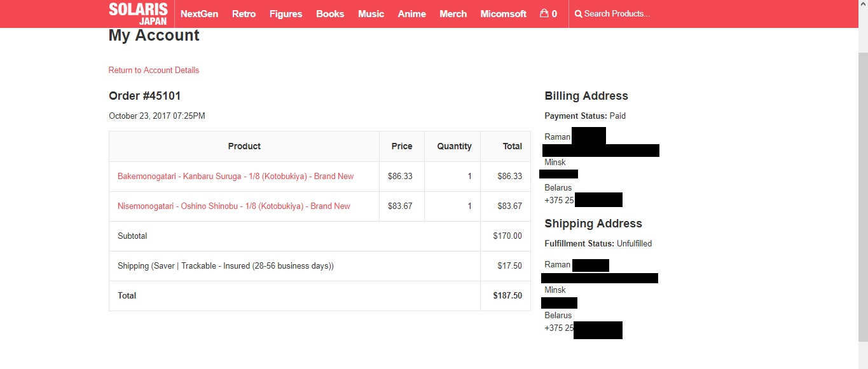The height and width of the screenshot is (369, 868).
Task: Go to the Merch section
Action: pos(453,14)
